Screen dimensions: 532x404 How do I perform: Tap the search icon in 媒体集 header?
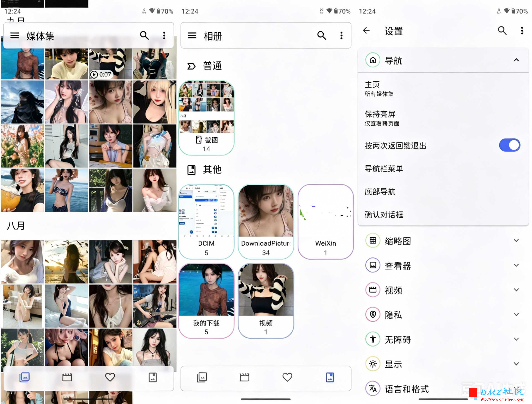pyautogui.click(x=144, y=36)
